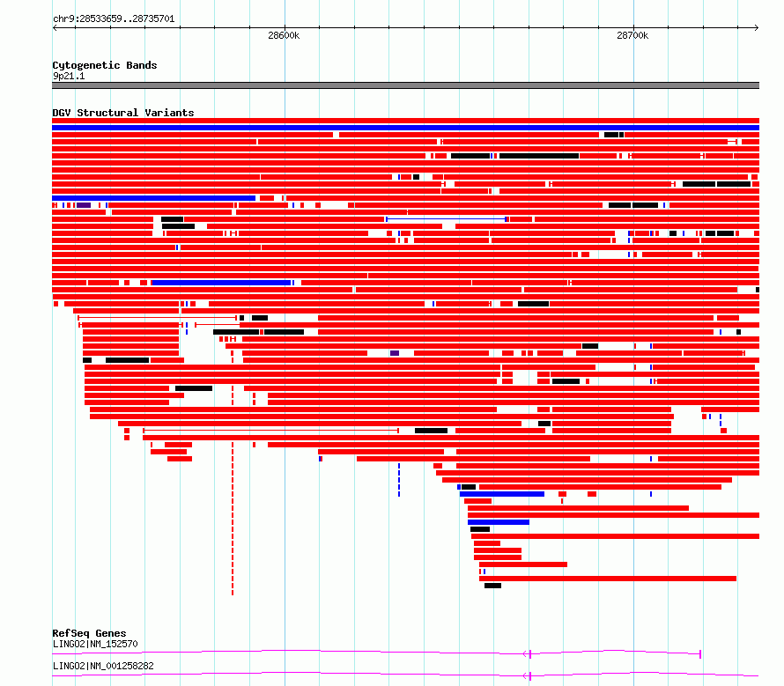Select the lowest blue variant bar
Image resolution: width=784 pixels, height=686 pixels.
click(499, 522)
